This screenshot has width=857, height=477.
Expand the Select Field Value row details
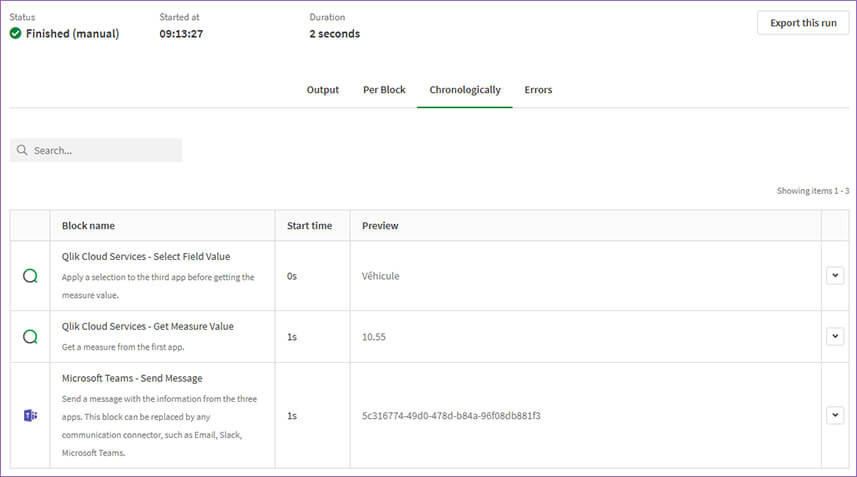tap(835, 275)
